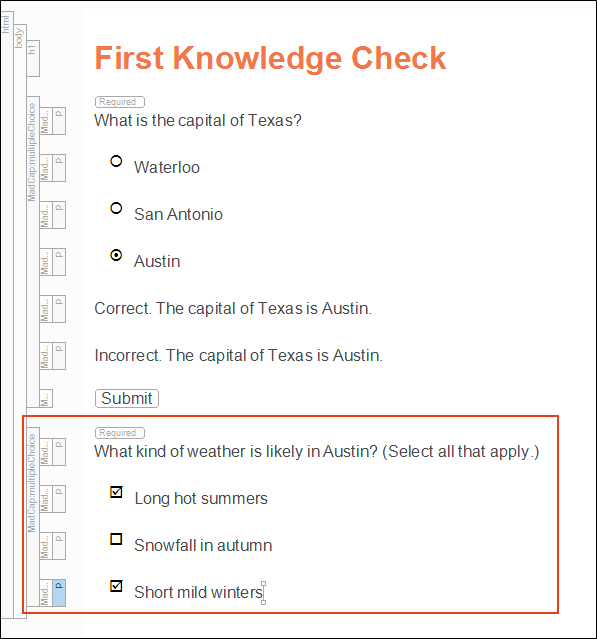
Task: Click the highlighted p tag bar for Short mild winters
Action: pyautogui.click(x=59, y=593)
